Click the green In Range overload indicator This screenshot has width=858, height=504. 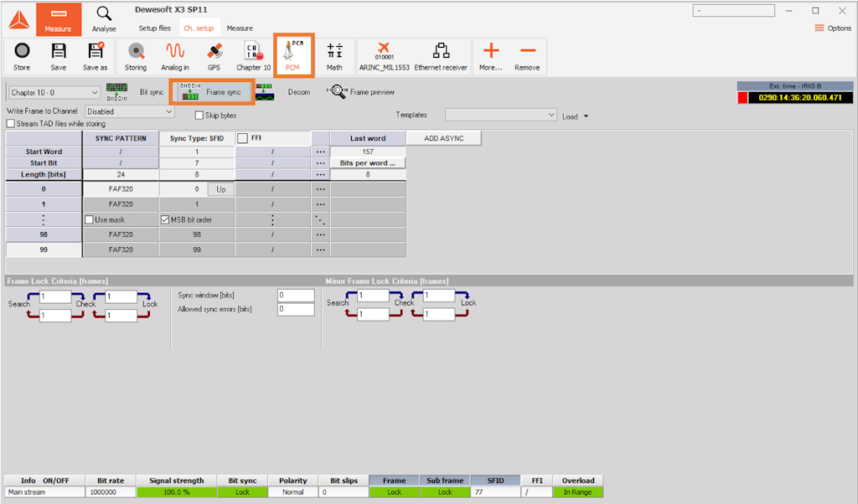click(x=578, y=492)
